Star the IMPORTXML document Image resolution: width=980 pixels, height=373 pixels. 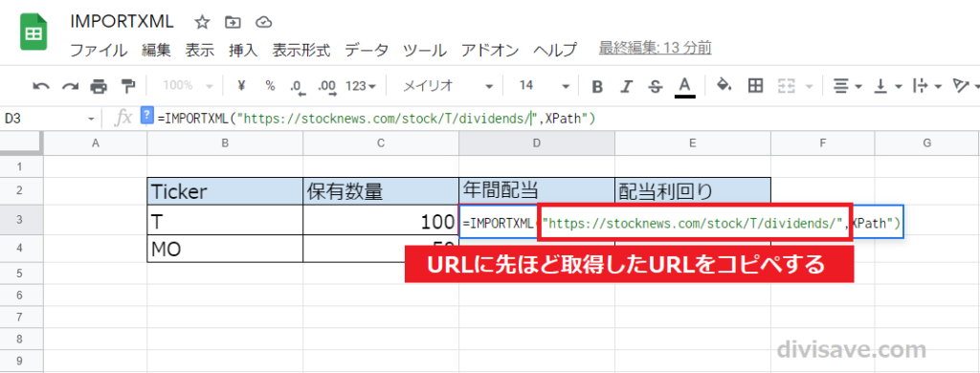tap(202, 23)
